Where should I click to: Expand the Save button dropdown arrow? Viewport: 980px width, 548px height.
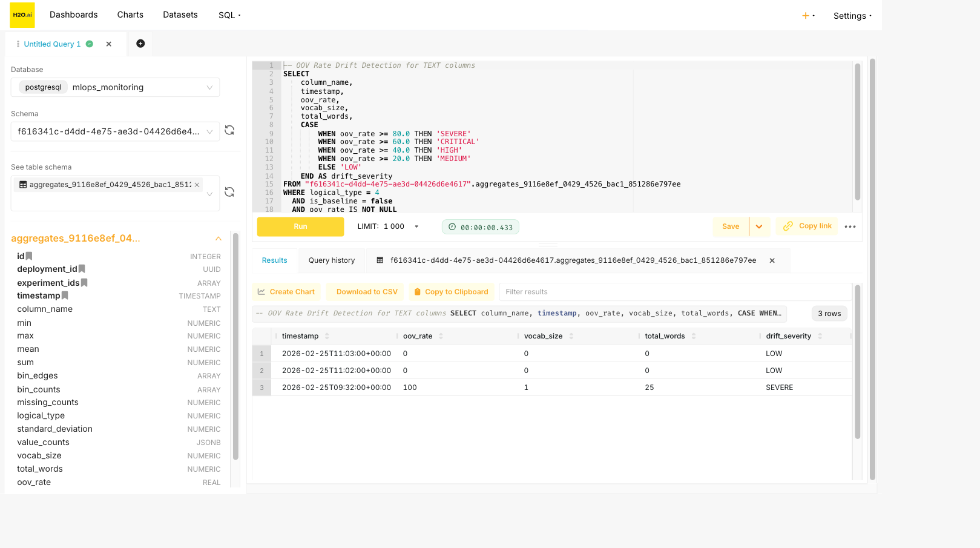[760, 226]
